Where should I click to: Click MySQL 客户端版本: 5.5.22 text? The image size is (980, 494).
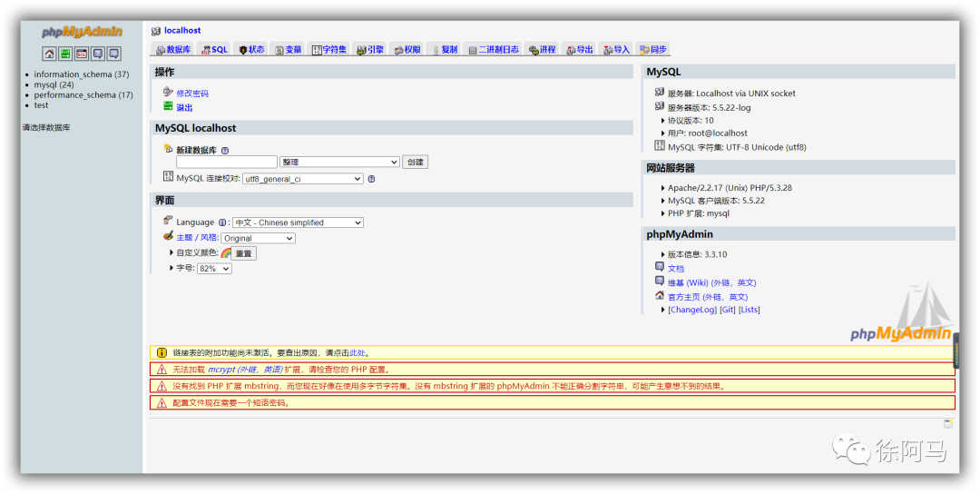coord(716,201)
